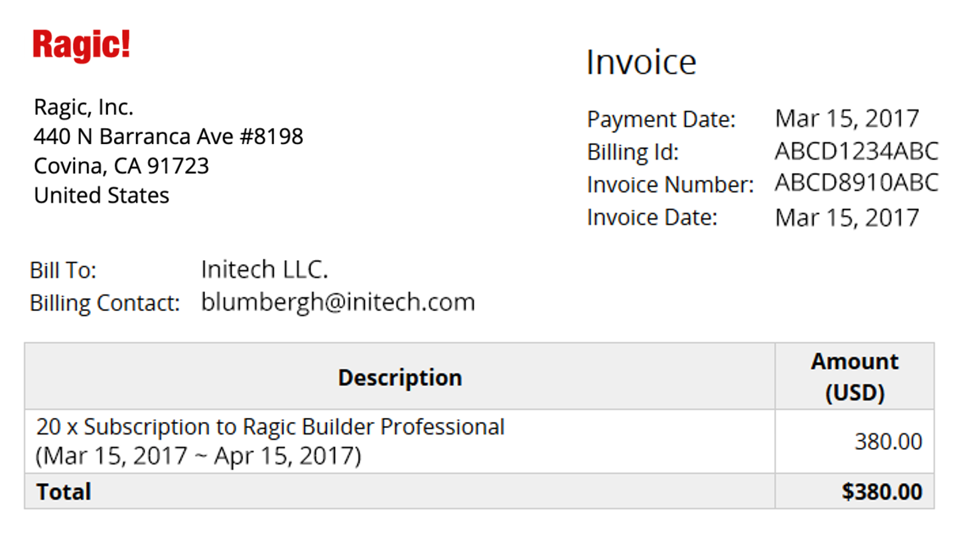Click the 380.00 line item amount
This screenshot has width=980, height=540.
click(888, 442)
